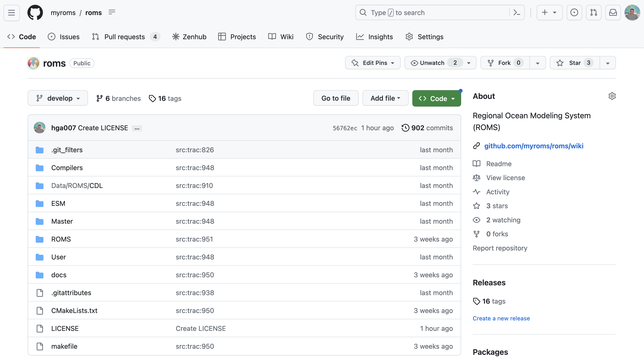Open the Pull requests tab

126,37
